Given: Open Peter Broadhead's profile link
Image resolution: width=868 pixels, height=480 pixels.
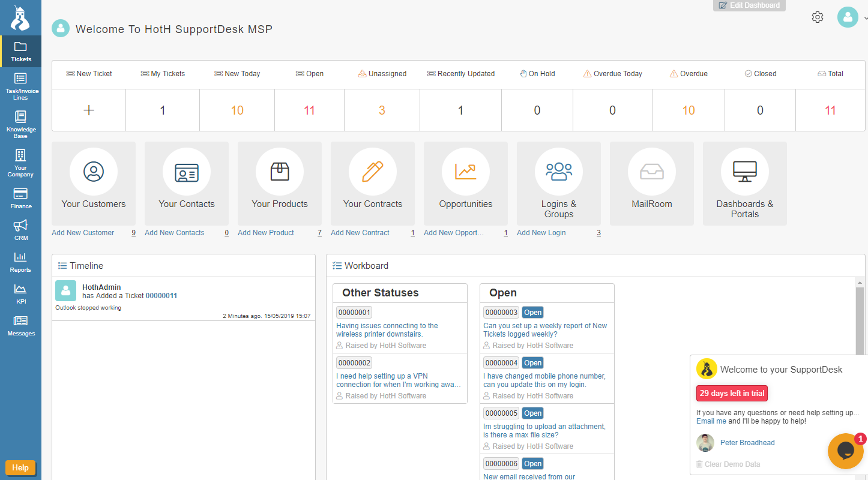Looking at the screenshot, I should (747, 443).
